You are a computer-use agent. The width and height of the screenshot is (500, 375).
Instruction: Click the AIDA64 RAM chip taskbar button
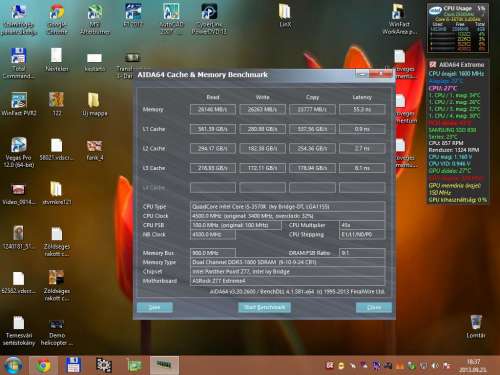[x=164, y=365]
